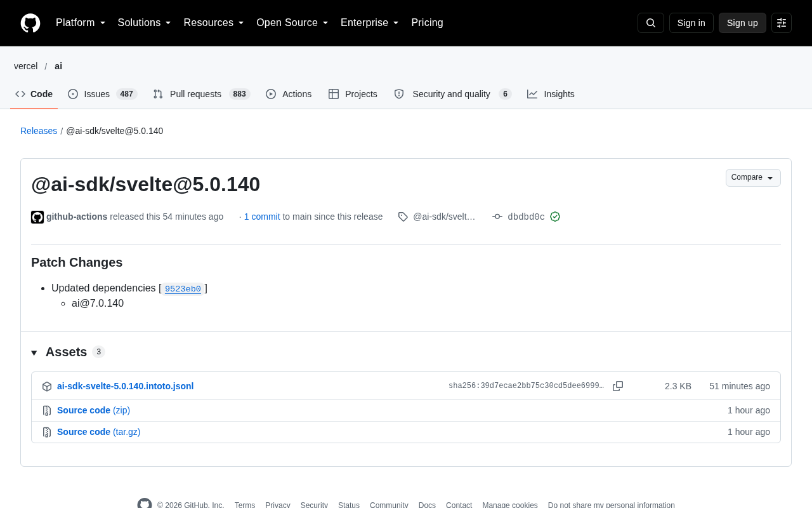
Task: Open commit 9523eb0 link
Action: (x=183, y=289)
